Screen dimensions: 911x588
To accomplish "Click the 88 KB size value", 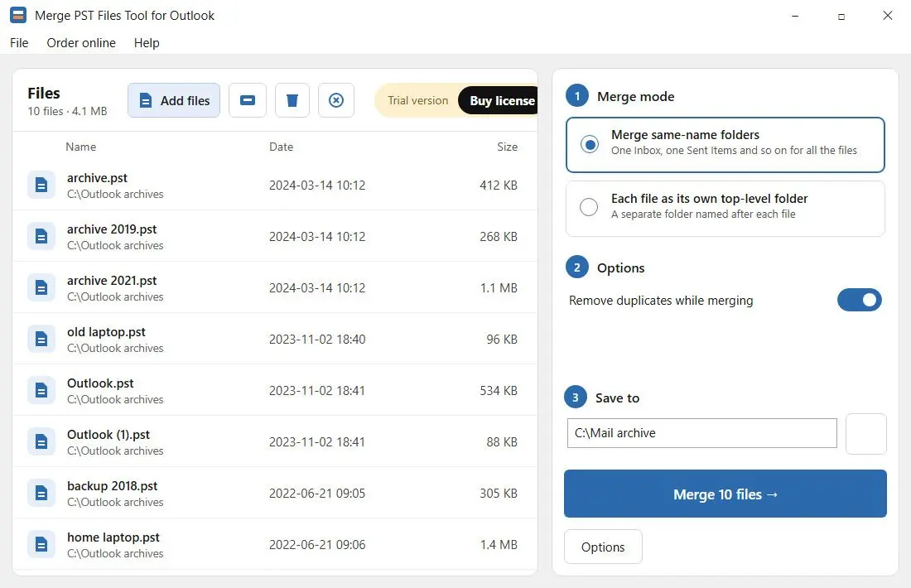I will 502,441.
